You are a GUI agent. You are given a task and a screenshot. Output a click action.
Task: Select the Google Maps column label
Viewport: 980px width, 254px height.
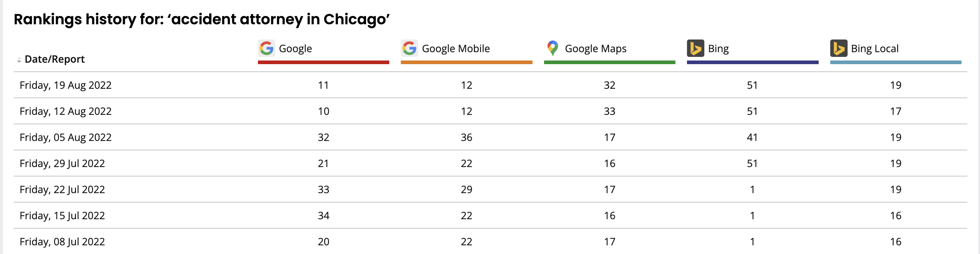[x=595, y=48]
